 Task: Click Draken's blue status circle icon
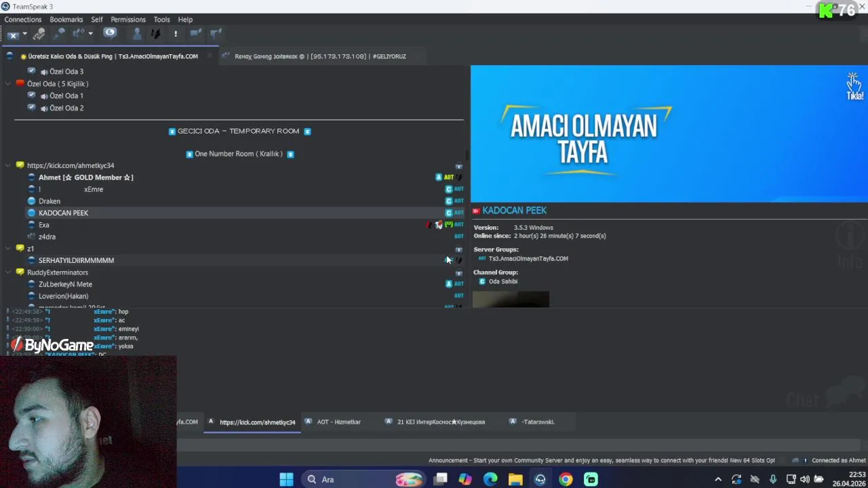31,201
